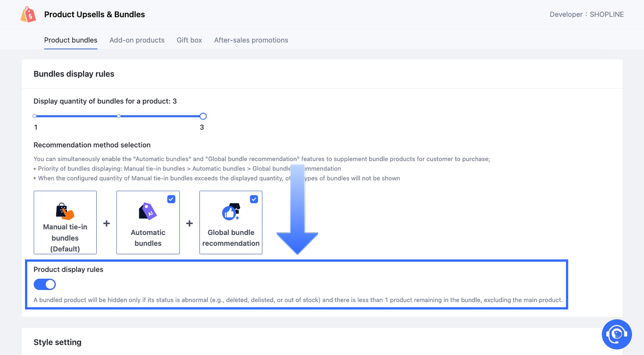Click the Automatic bundles AI tag icon
The width and height of the screenshot is (644, 355).
click(x=148, y=211)
